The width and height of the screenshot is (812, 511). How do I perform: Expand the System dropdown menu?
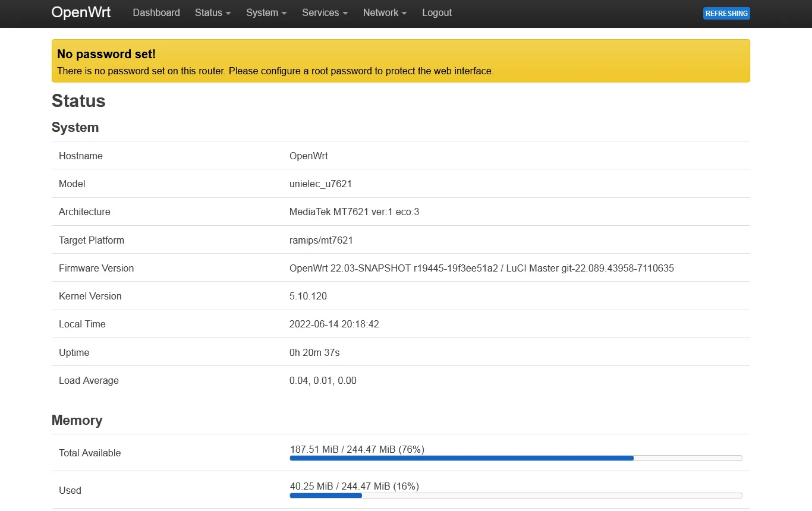[266, 12]
